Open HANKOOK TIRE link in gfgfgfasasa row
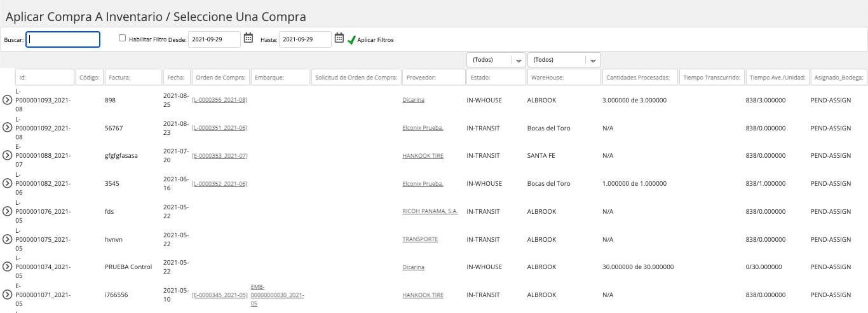 click(423, 155)
